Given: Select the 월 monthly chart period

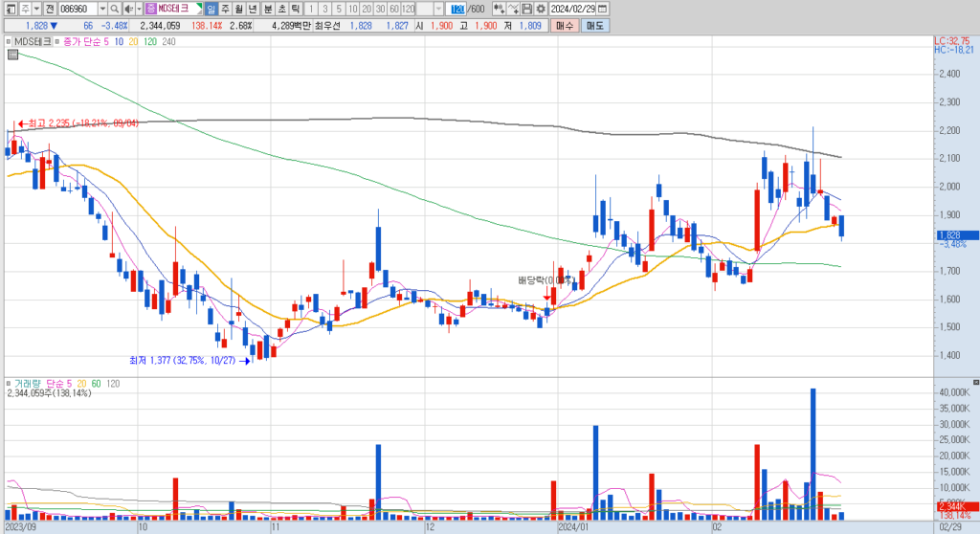Looking at the screenshot, I should (x=238, y=9).
